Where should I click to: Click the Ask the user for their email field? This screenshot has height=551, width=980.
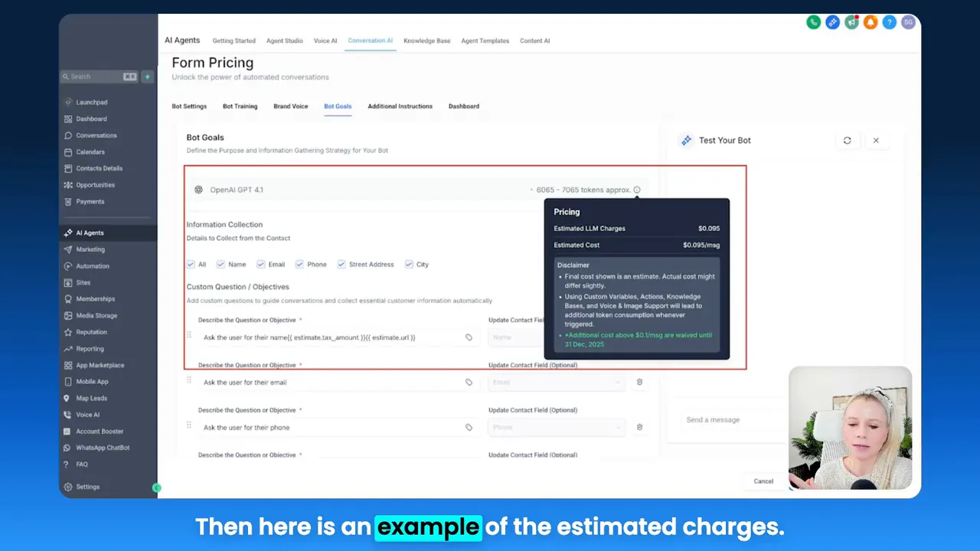click(x=338, y=383)
